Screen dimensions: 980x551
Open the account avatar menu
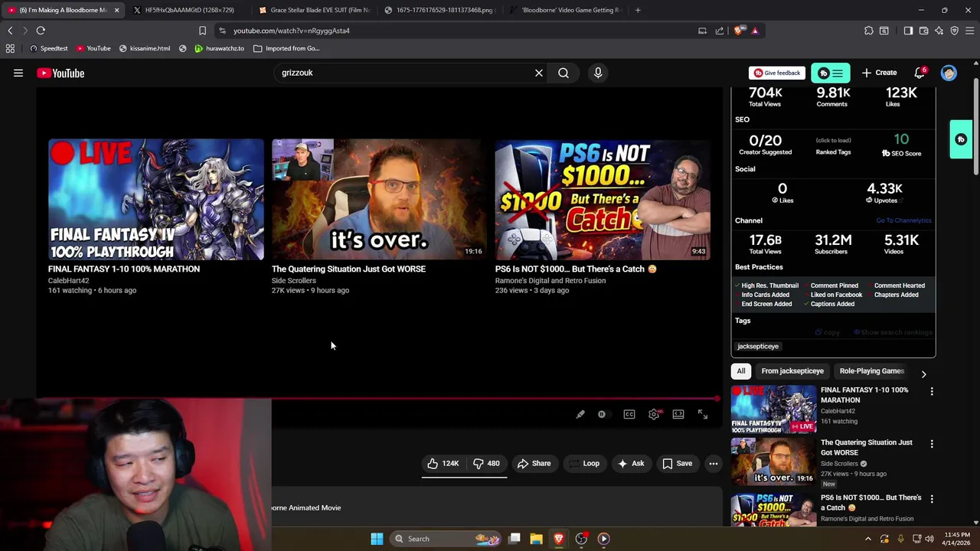(x=949, y=73)
